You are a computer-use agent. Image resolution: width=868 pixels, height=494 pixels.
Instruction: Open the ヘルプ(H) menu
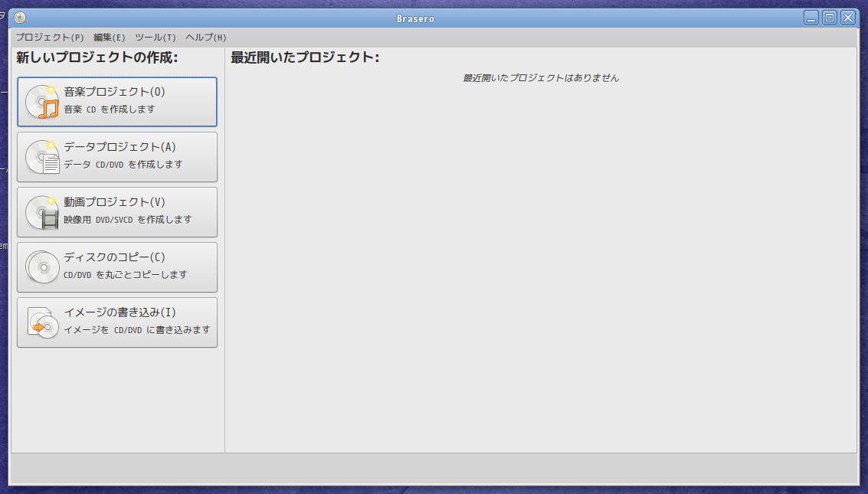[x=206, y=38]
